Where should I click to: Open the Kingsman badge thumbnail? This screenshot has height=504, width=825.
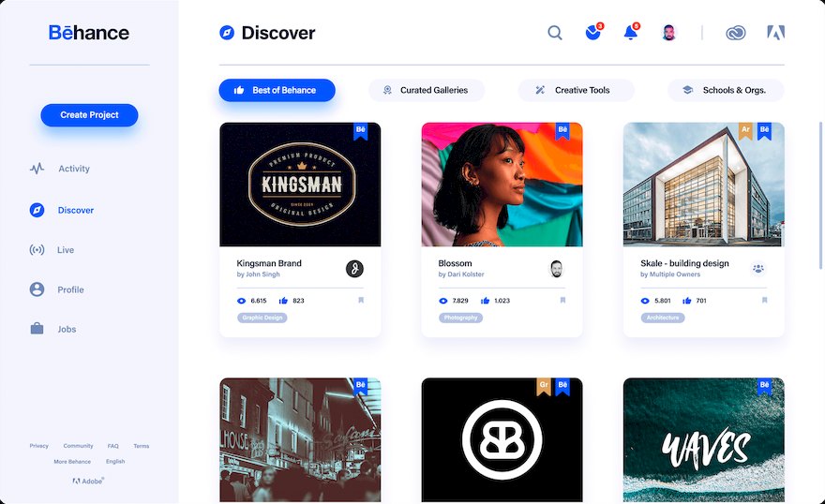click(x=300, y=185)
